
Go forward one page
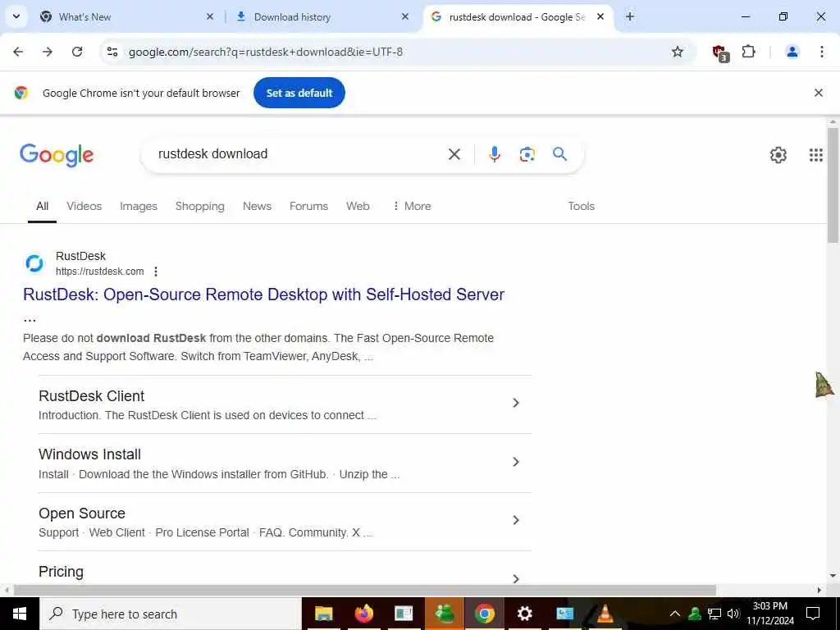tap(48, 52)
